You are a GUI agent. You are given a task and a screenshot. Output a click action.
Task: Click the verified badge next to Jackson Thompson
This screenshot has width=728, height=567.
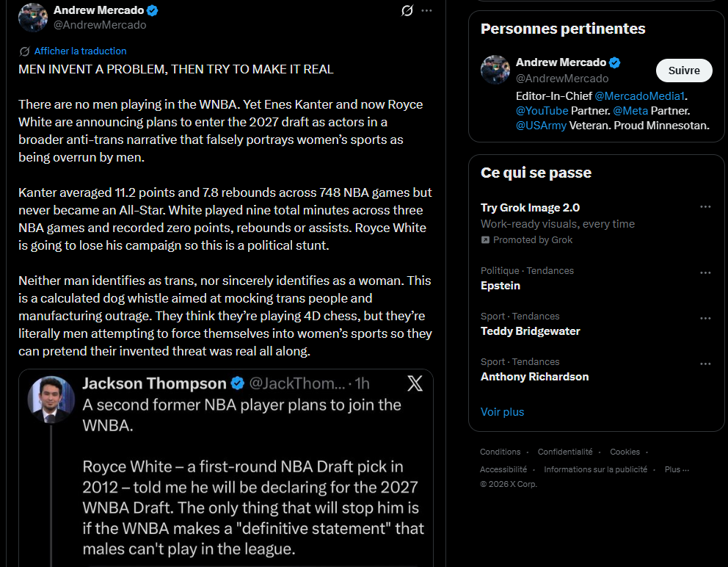(x=237, y=383)
